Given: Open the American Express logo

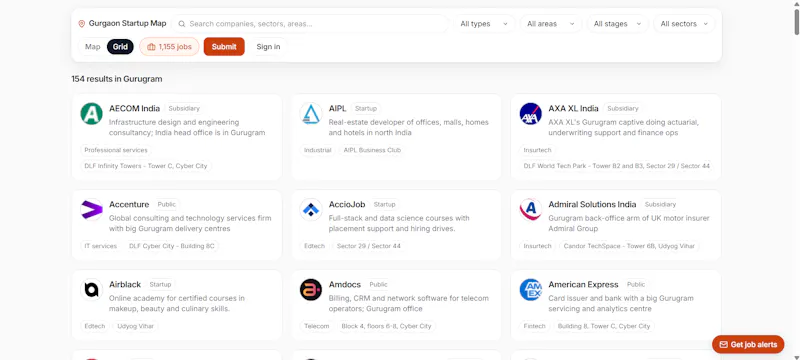Looking at the screenshot, I should (531, 290).
